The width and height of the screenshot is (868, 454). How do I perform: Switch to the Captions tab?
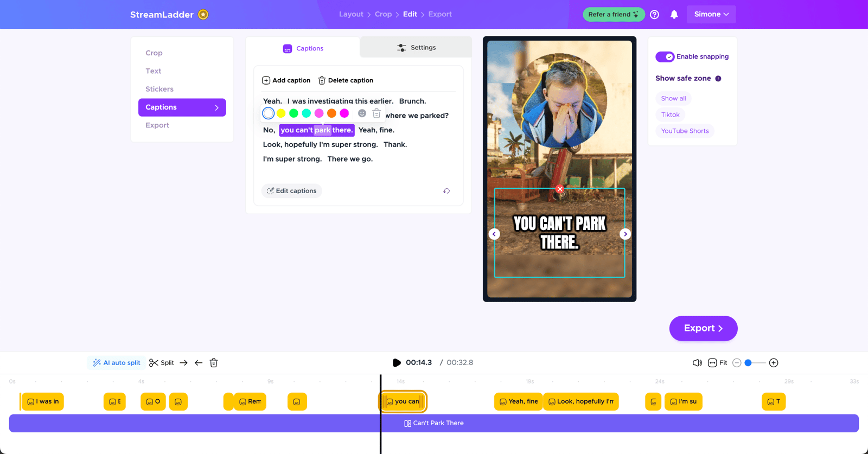click(x=303, y=48)
